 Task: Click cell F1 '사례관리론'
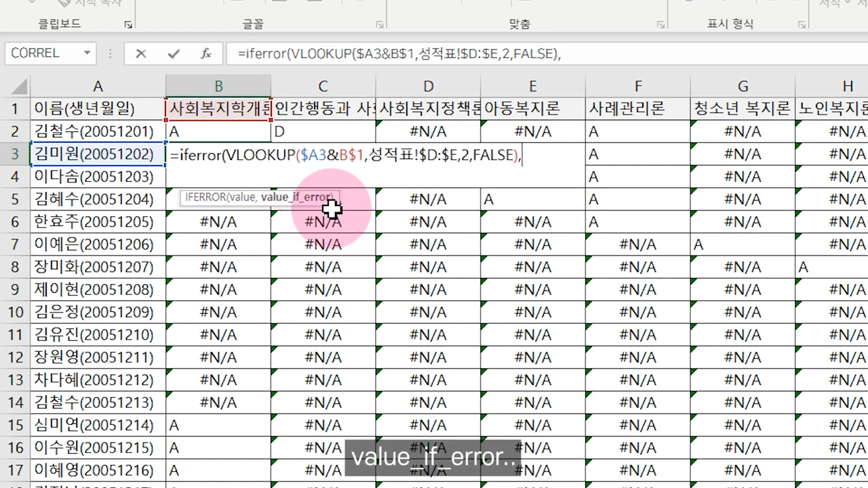pos(638,108)
